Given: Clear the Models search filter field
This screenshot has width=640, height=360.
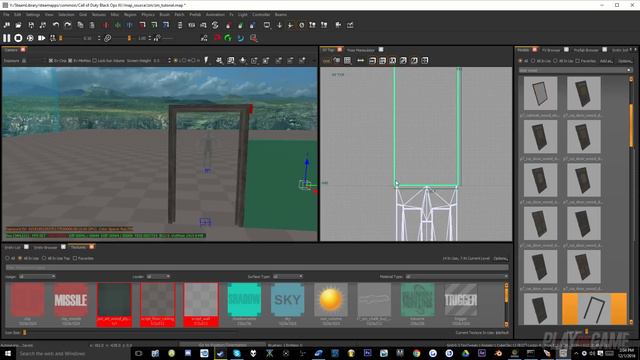Looking at the screenshot, I should (x=629, y=70).
